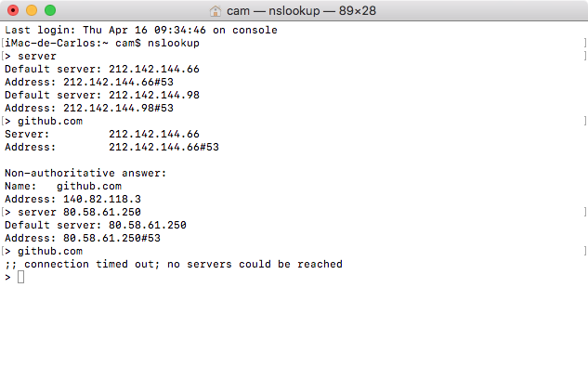Click the right bracket mark beside '> server'
Image resolution: width=588 pixels, height=392 pixels.
click(x=584, y=57)
